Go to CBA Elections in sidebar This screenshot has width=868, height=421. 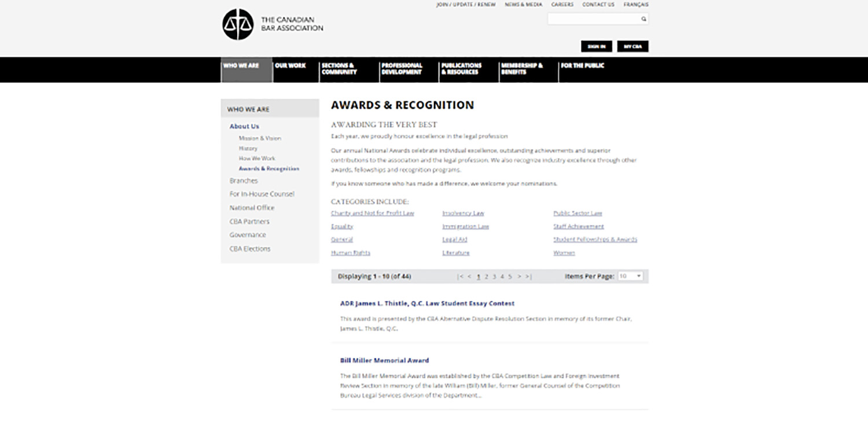point(249,248)
